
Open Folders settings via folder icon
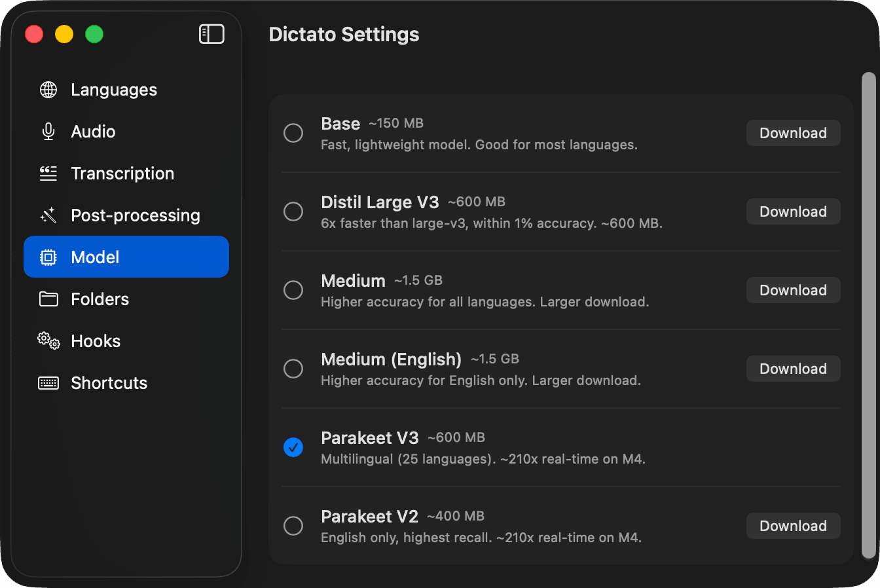coord(48,299)
